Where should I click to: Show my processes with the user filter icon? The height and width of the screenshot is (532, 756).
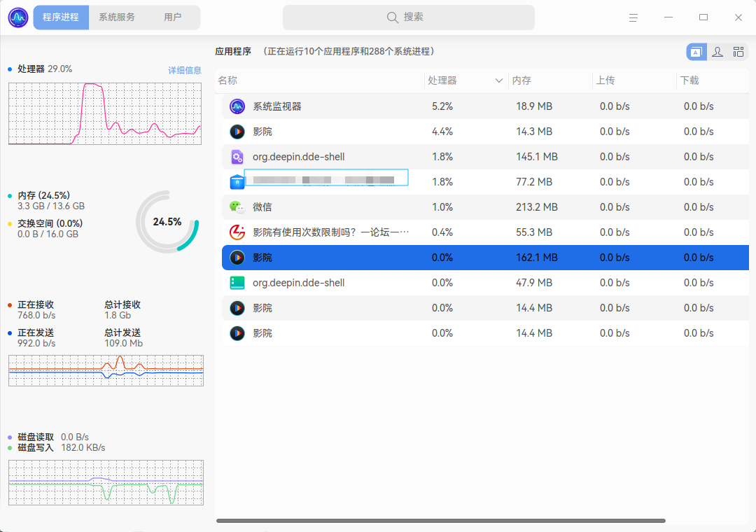coord(717,52)
